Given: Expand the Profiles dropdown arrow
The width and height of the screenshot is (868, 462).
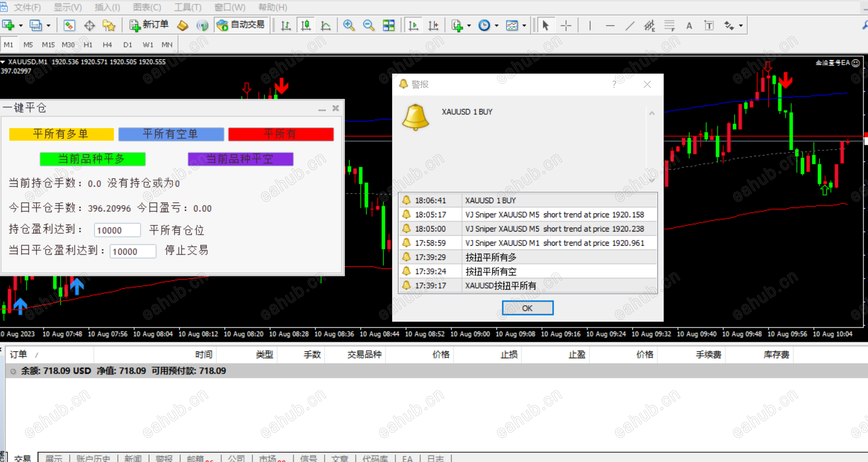Looking at the screenshot, I should click(x=48, y=26).
